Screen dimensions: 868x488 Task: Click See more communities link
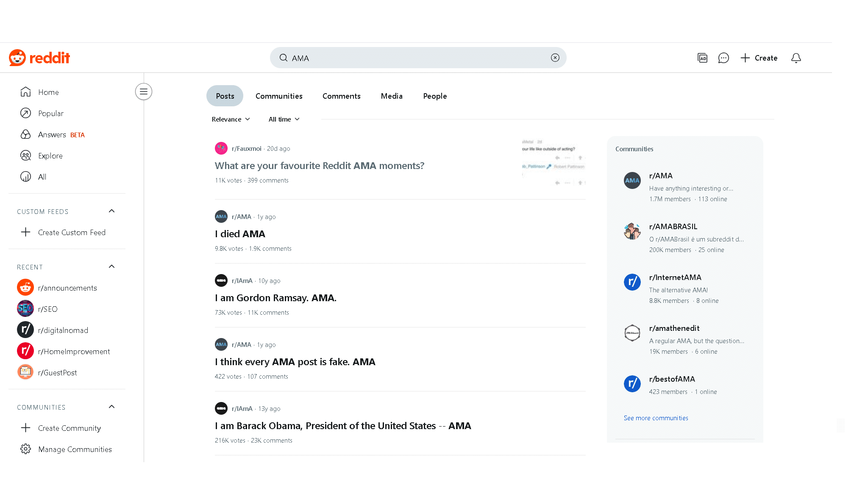pos(656,418)
